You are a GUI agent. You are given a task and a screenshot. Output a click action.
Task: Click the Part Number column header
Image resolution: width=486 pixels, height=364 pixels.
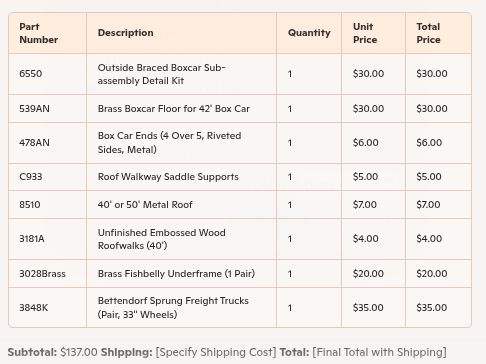pyautogui.click(x=47, y=33)
